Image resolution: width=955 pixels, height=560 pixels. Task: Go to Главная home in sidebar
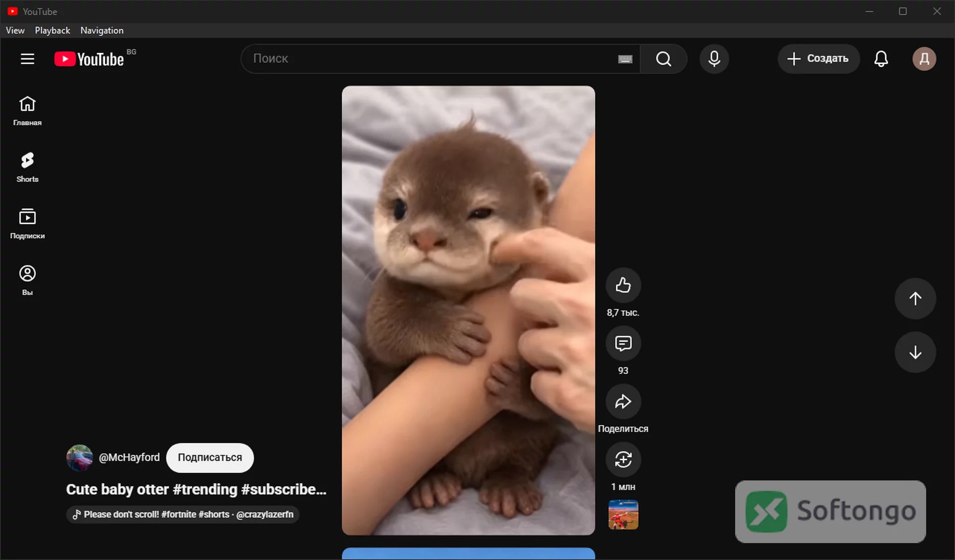click(27, 111)
